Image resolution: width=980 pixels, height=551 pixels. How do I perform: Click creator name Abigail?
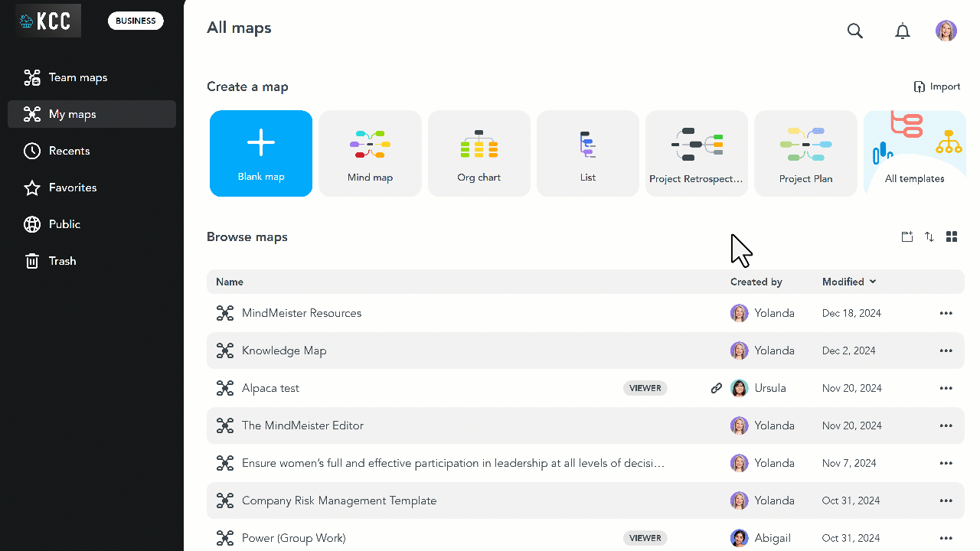coord(772,538)
